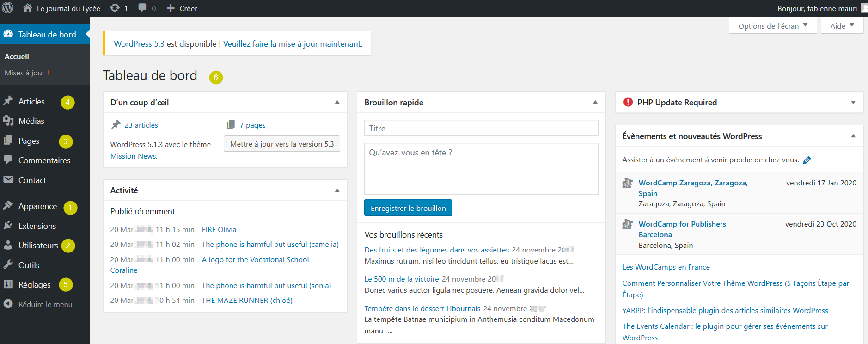Open The phone is harmful but useful (camelia) post
The height and width of the screenshot is (344, 868).
[x=270, y=244]
